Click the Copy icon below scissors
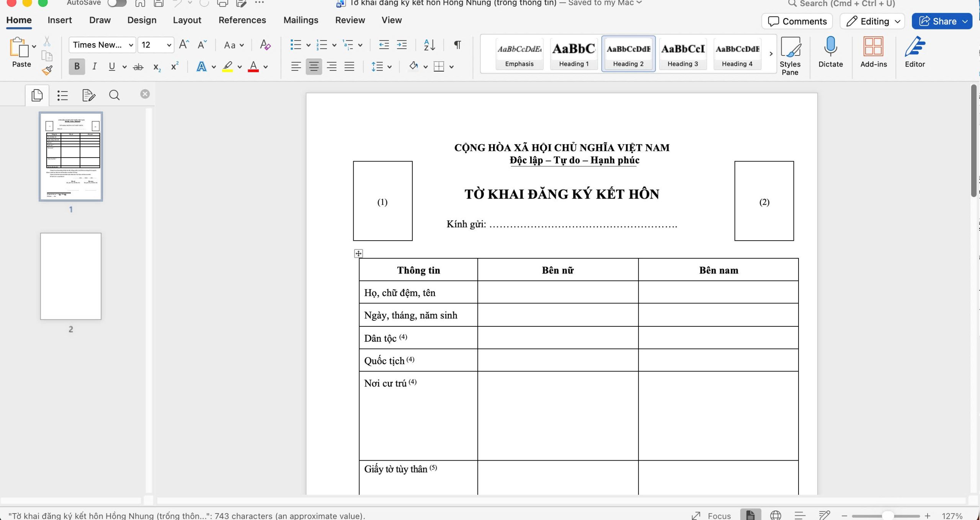The image size is (980, 520). (47, 56)
